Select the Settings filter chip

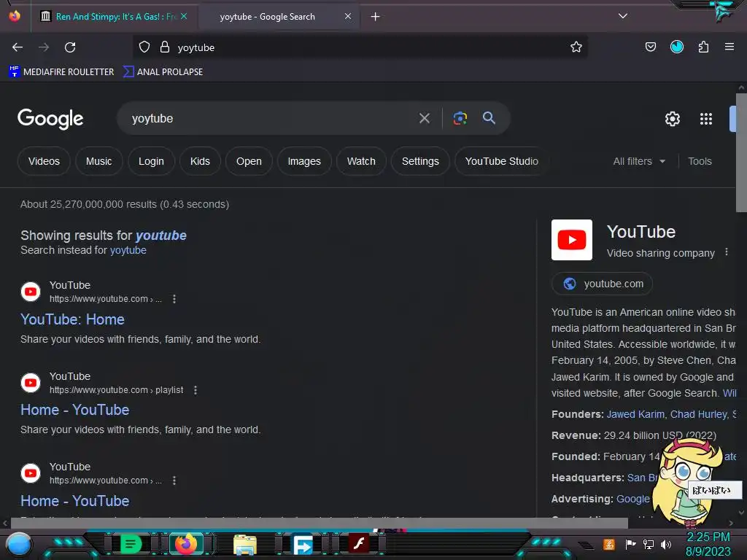coord(420,161)
